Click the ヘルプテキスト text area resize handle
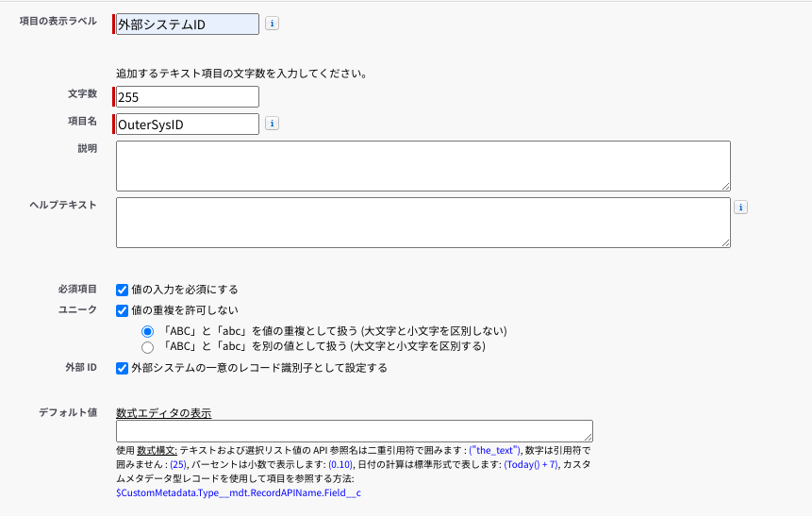Viewport: 812px width, 516px height. tap(726, 243)
